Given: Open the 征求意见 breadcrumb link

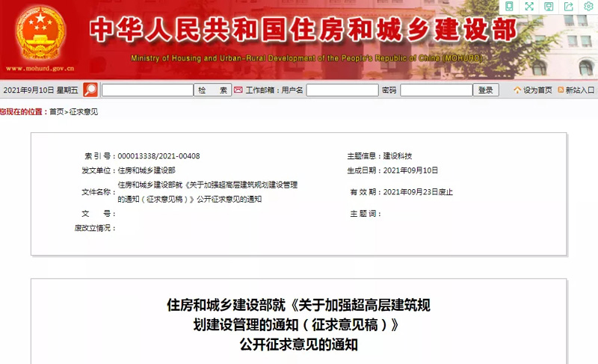Looking at the screenshot, I should 83,111.
